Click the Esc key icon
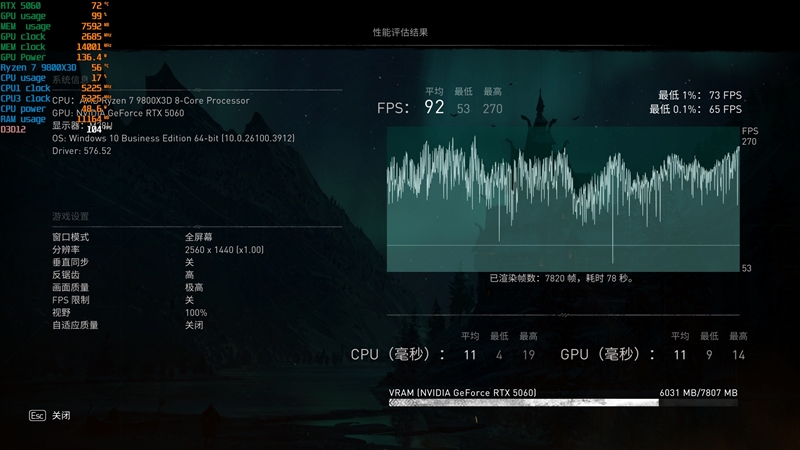The image size is (800, 450). (37, 416)
